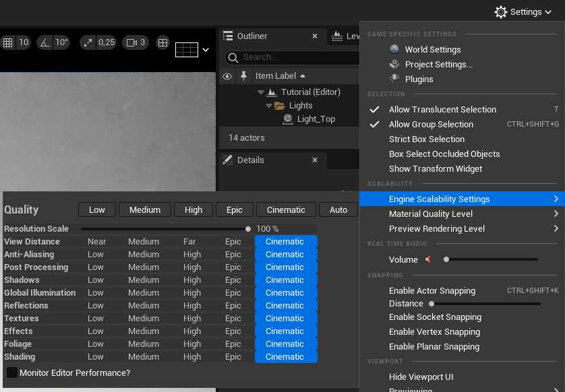The height and width of the screenshot is (392, 565).
Task: Expand Material Quality Level submenu
Action: point(463,214)
